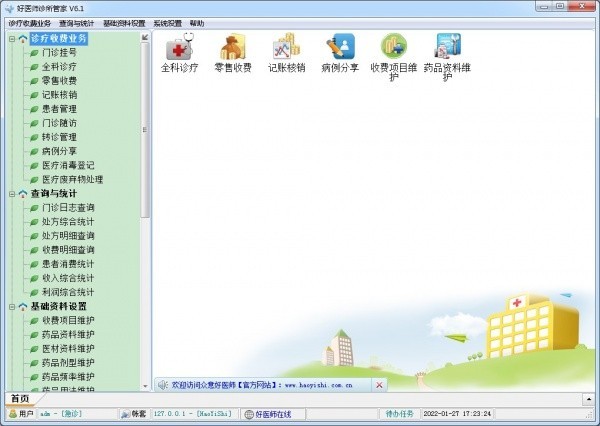This screenshot has height=426, width=600.
Task: Open the 零售收费 money bag icon
Action: [x=233, y=47]
